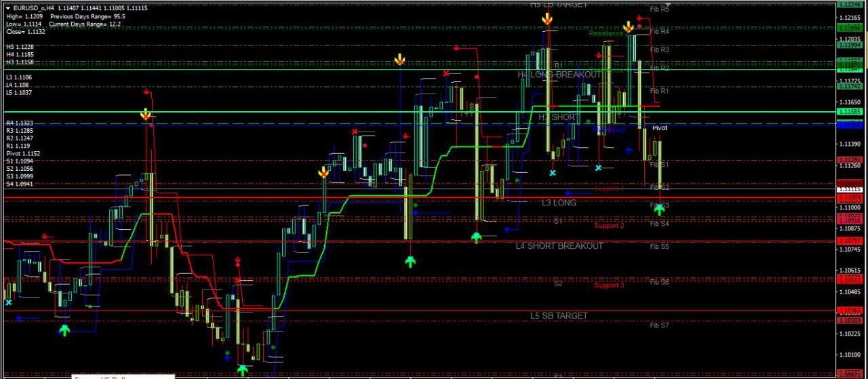868x379 pixels.
Task: Click the triangle beside the EURUSD_o,H4 title
Action: pos(7,7)
